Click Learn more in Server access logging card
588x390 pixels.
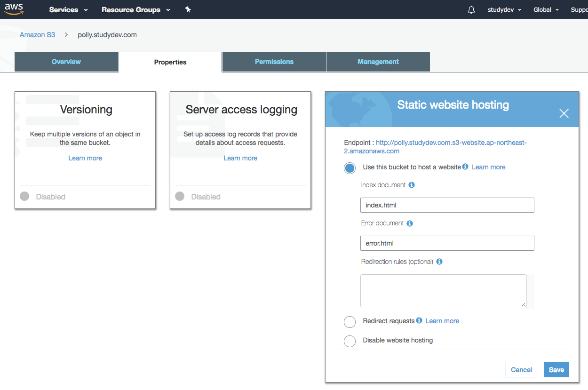(240, 158)
